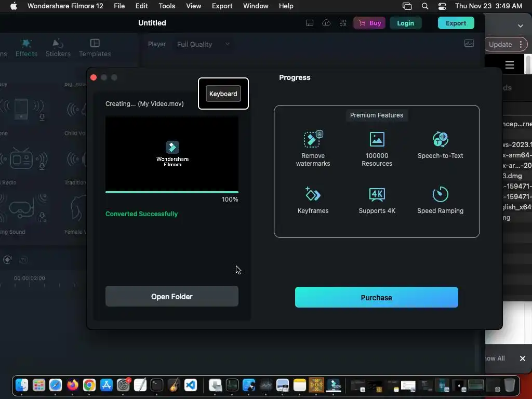Click the Premium Features label
The image size is (532, 399).
377,115
